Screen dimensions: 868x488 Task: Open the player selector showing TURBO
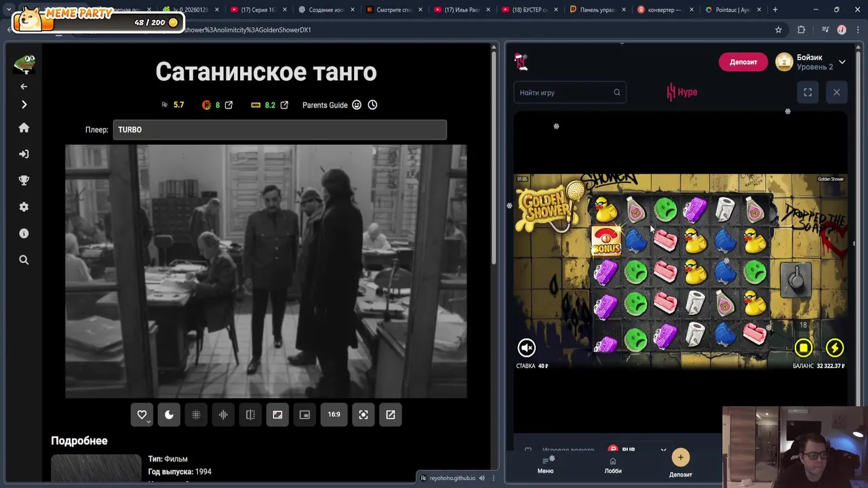pos(279,129)
